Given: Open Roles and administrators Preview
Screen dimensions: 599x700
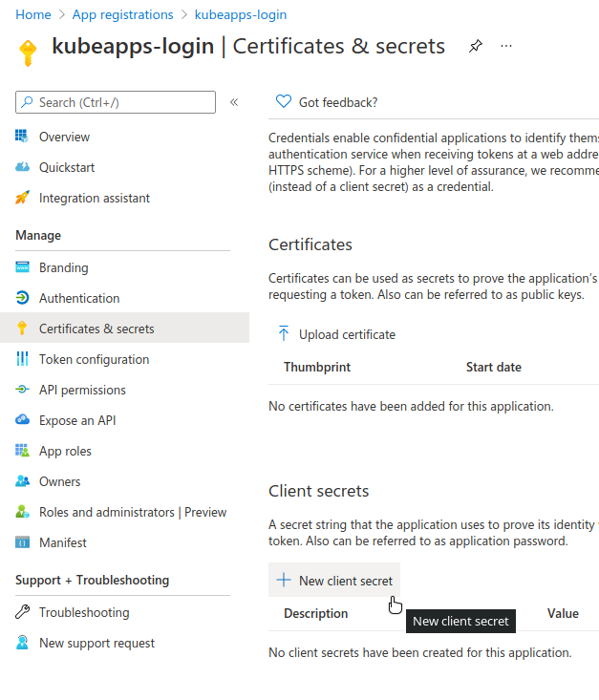Looking at the screenshot, I should [x=132, y=512].
